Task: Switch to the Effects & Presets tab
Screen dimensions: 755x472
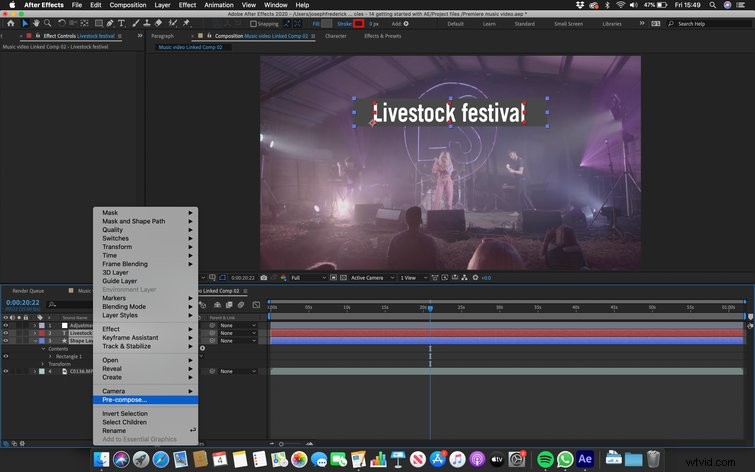Action: [382, 36]
